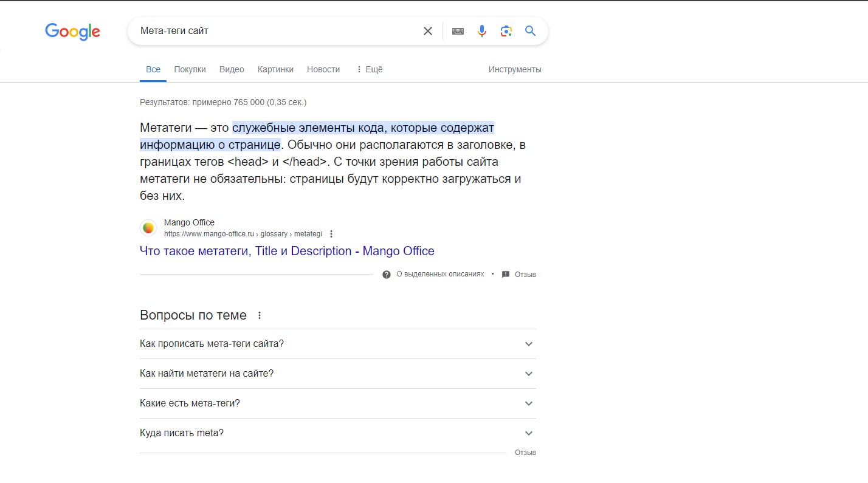Viewport: 868px width, 483px height.
Task: Click the Вопросы по теме heading
Action: coord(193,315)
